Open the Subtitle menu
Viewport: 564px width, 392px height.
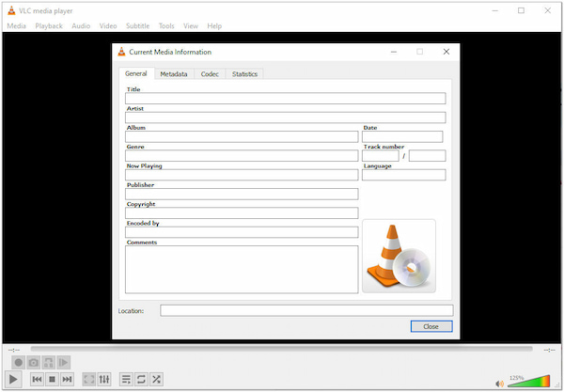138,26
